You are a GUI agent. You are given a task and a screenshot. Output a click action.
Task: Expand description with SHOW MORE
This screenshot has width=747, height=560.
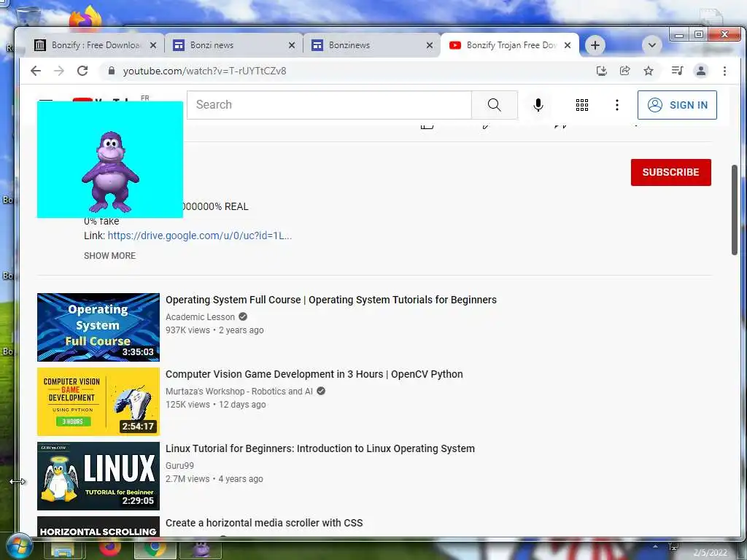pos(110,256)
